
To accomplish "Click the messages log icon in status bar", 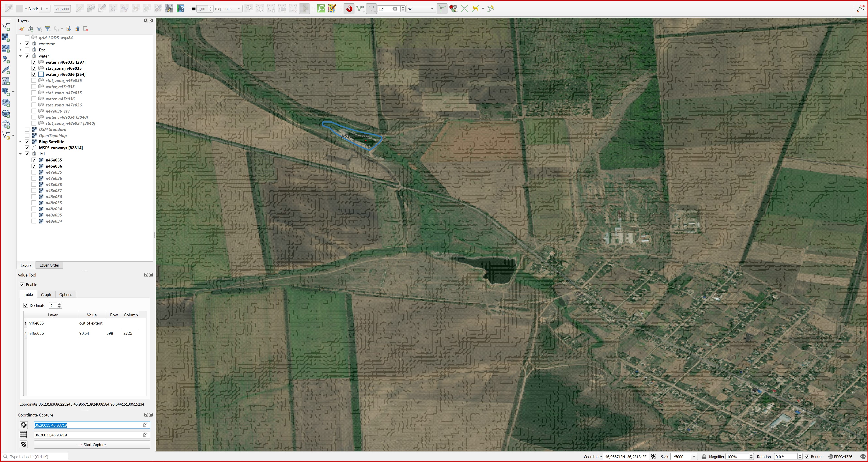I will pos(863,457).
